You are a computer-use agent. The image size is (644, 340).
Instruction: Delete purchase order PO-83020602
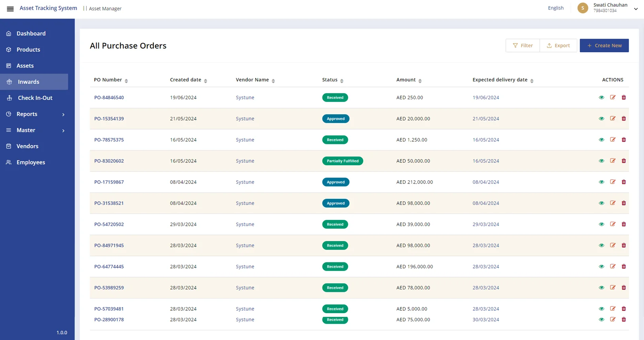(x=624, y=161)
